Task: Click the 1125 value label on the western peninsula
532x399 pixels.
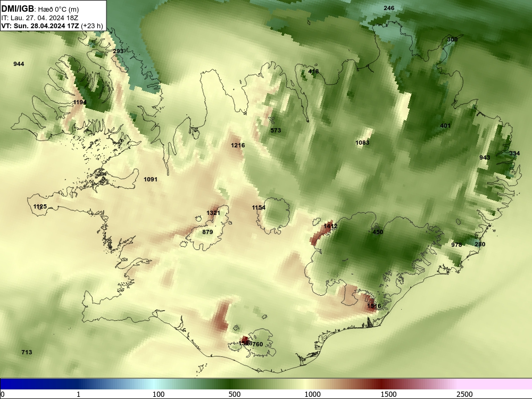Action: 40,206
